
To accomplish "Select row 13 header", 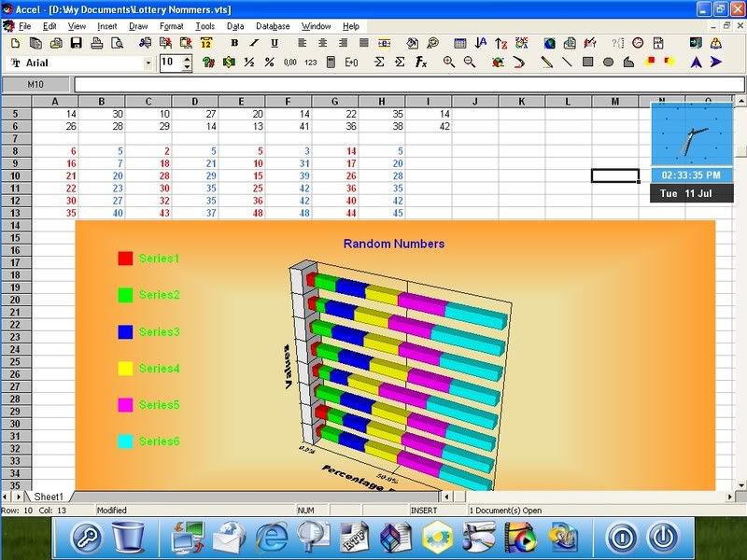I will (x=16, y=213).
